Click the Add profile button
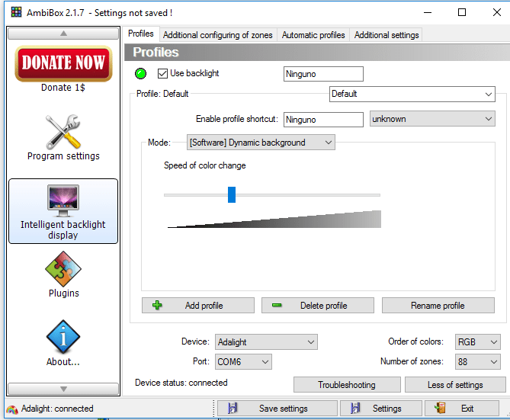Viewport: 510px width, 420px height. (x=198, y=306)
